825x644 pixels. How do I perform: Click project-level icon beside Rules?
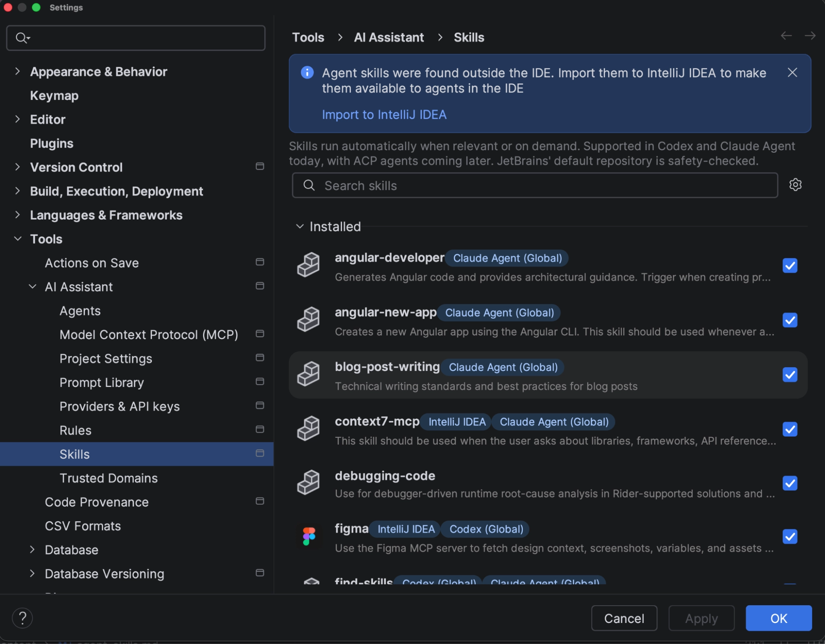click(260, 429)
